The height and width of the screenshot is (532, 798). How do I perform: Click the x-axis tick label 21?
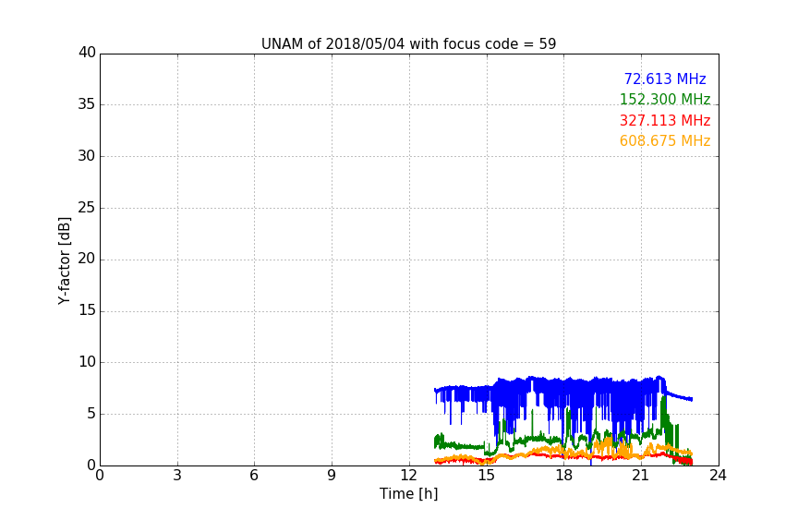pyautogui.click(x=641, y=476)
